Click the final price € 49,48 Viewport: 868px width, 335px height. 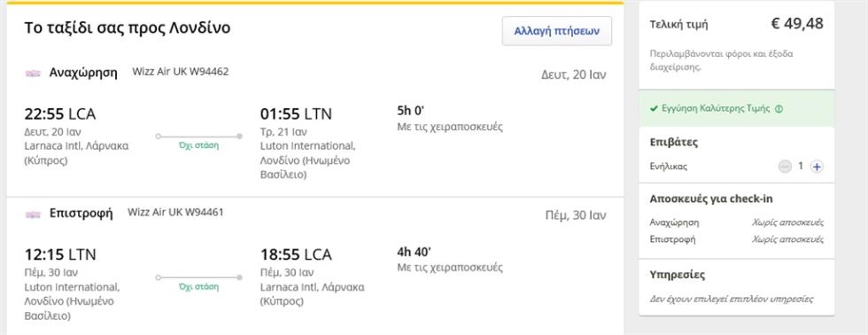(797, 23)
